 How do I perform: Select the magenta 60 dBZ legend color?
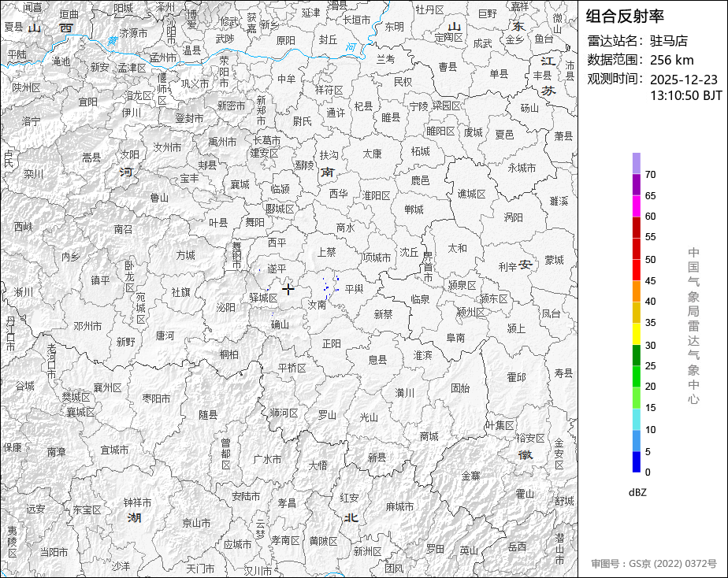pos(636,206)
